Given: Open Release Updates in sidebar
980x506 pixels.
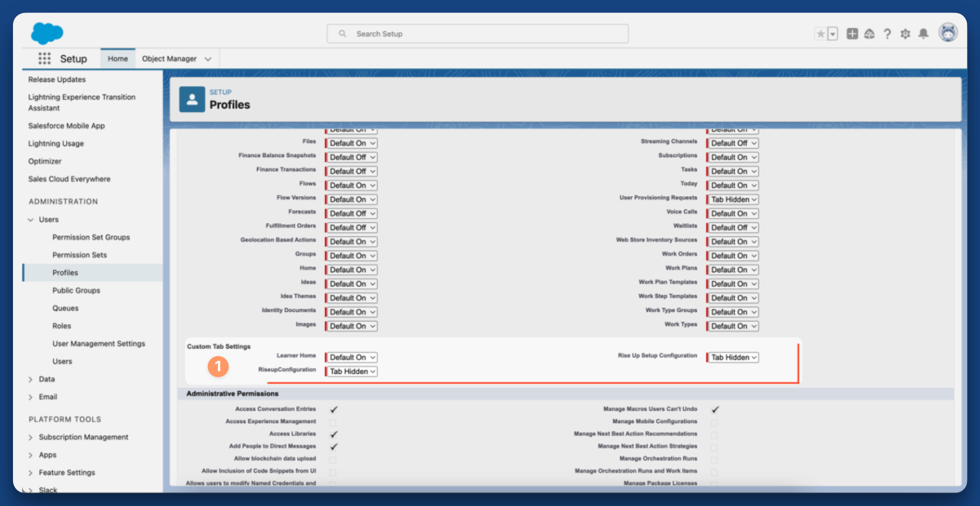Looking at the screenshot, I should click(x=57, y=80).
